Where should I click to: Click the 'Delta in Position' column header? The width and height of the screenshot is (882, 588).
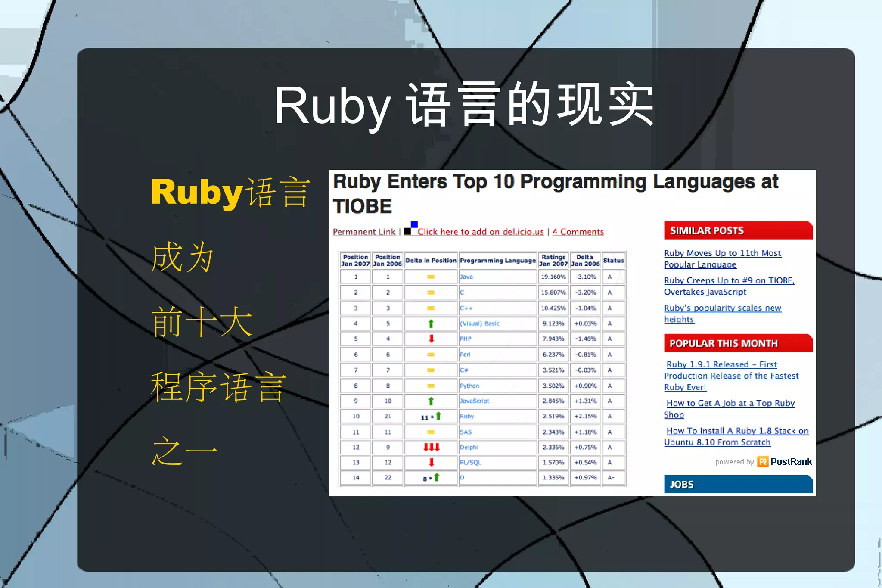click(x=431, y=261)
